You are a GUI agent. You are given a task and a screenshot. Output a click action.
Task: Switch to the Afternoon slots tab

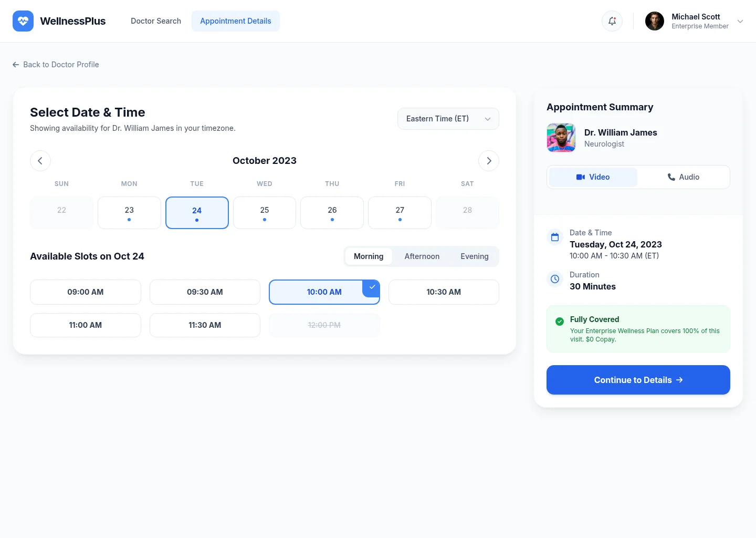tap(422, 256)
